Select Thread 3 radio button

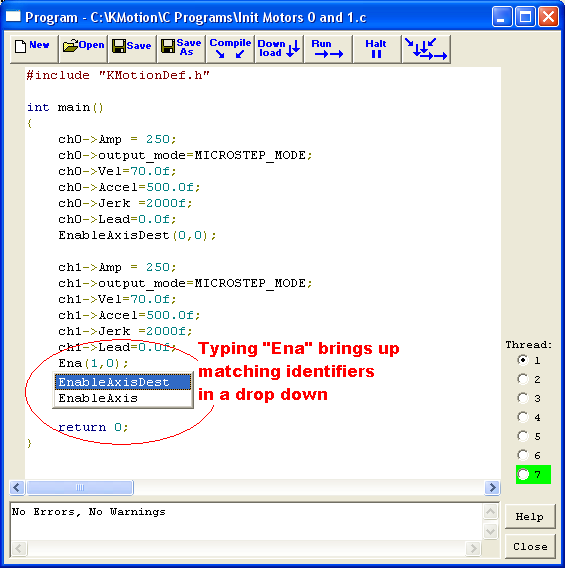pos(523,398)
